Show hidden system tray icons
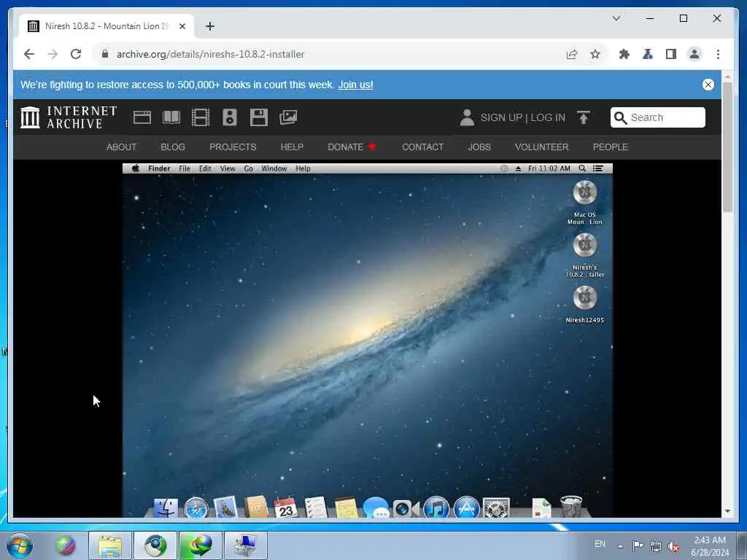The image size is (747, 560). [620, 547]
